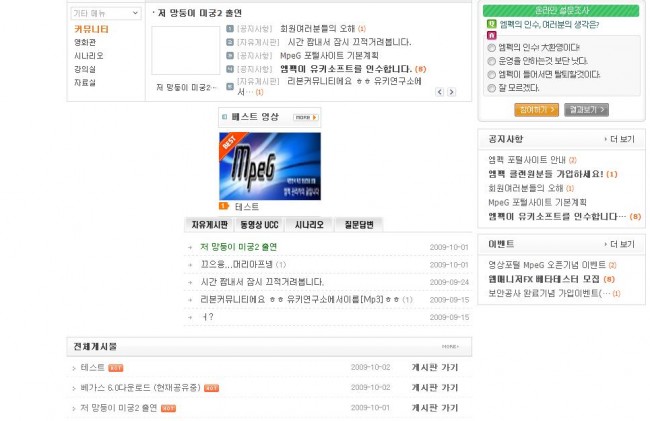
Task: Select poll option '엠팩의 인수 大환영이다!'
Action: [x=490, y=47]
